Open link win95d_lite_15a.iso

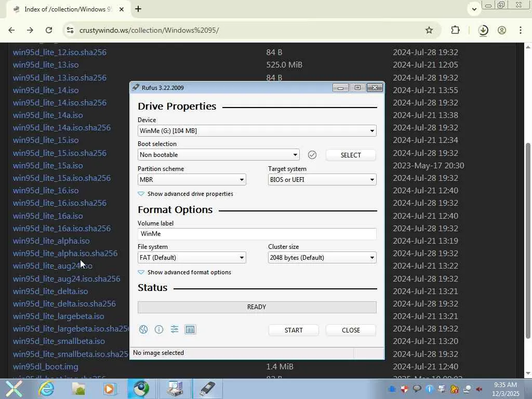pos(48,166)
